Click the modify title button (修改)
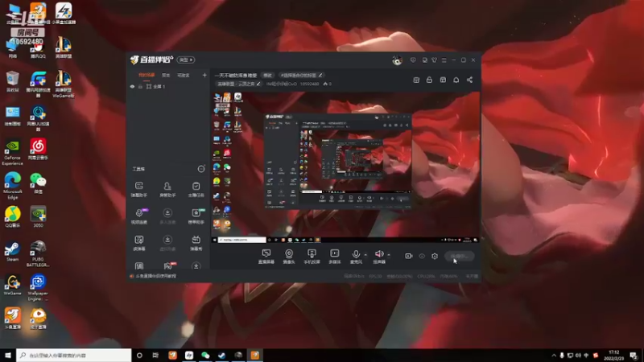 (x=267, y=75)
